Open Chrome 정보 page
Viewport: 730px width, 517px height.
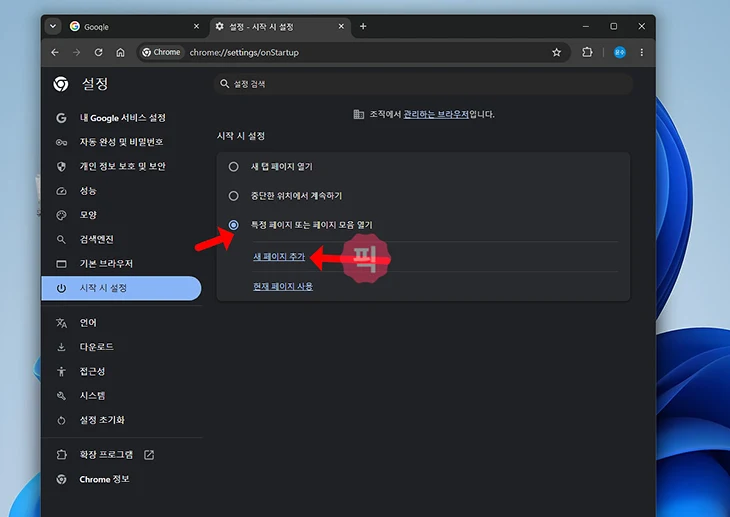coord(122,479)
